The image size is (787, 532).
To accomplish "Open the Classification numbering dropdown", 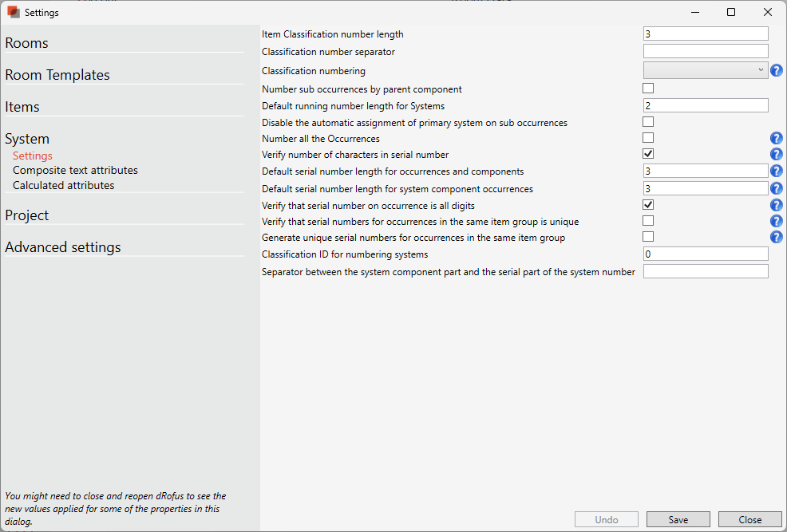I will click(706, 70).
